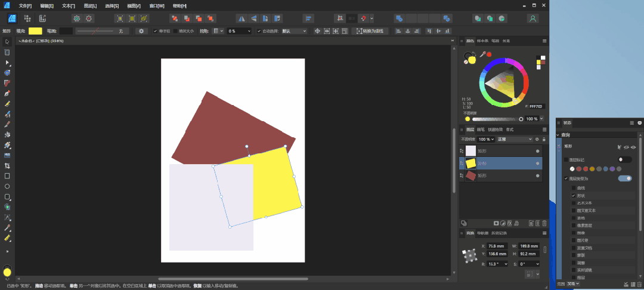This screenshot has width=644, height=290.
Task: Switch to the Export persona
Action: click(x=42, y=18)
